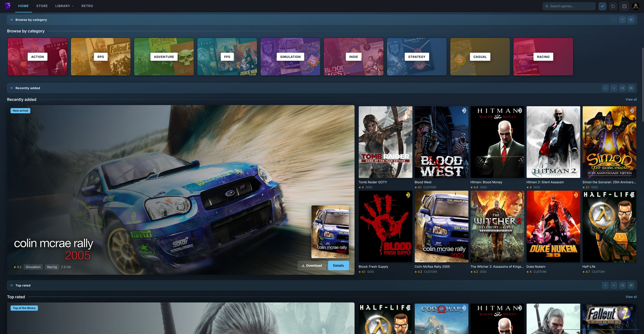
Task: Open the user avatar profile menu
Action: point(636,6)
